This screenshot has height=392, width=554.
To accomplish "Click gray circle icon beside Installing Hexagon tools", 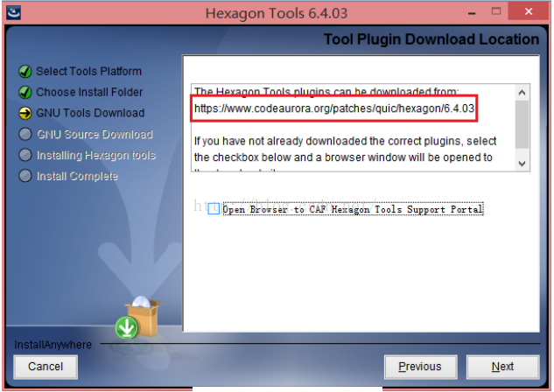I will pyautogui.click(x=25, y=155).
